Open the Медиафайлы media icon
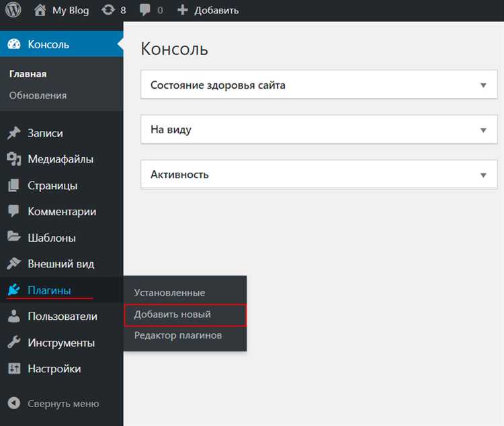 [x=14, y=159]
